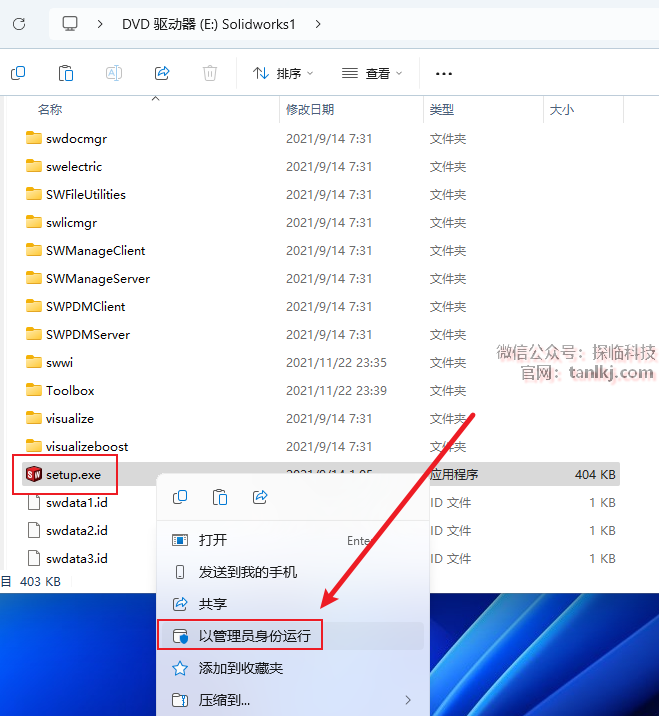
Task: Sort by the 修改日期 column header
Action: click(x=310, y=110)
